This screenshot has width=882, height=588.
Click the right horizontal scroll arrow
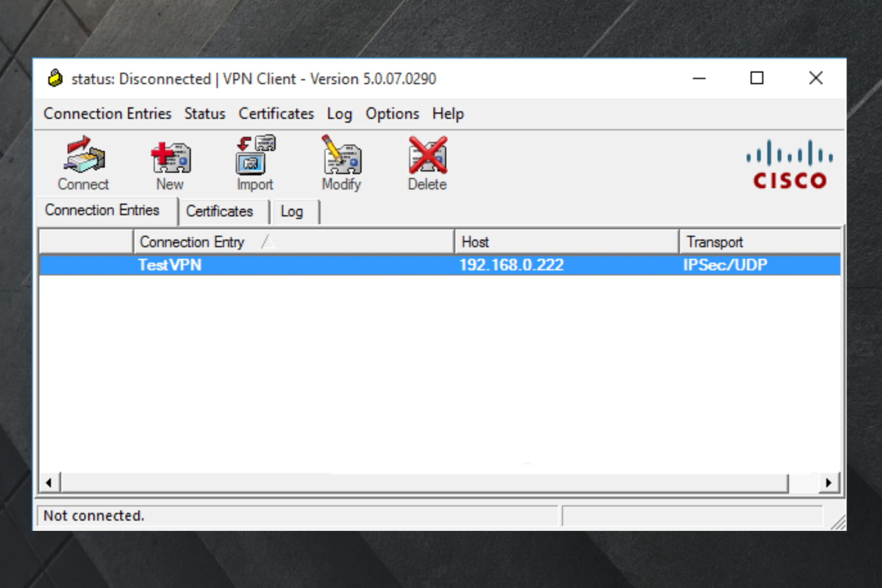829,482
